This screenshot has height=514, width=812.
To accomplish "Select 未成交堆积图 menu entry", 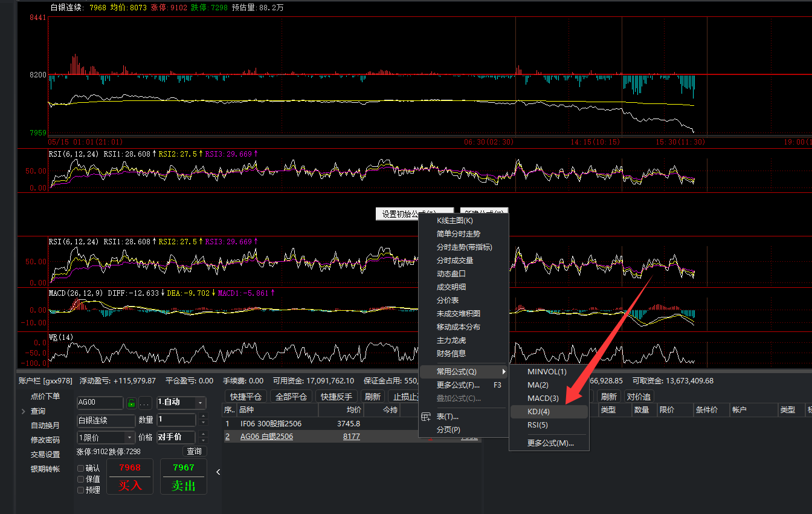I will (464, 314).
